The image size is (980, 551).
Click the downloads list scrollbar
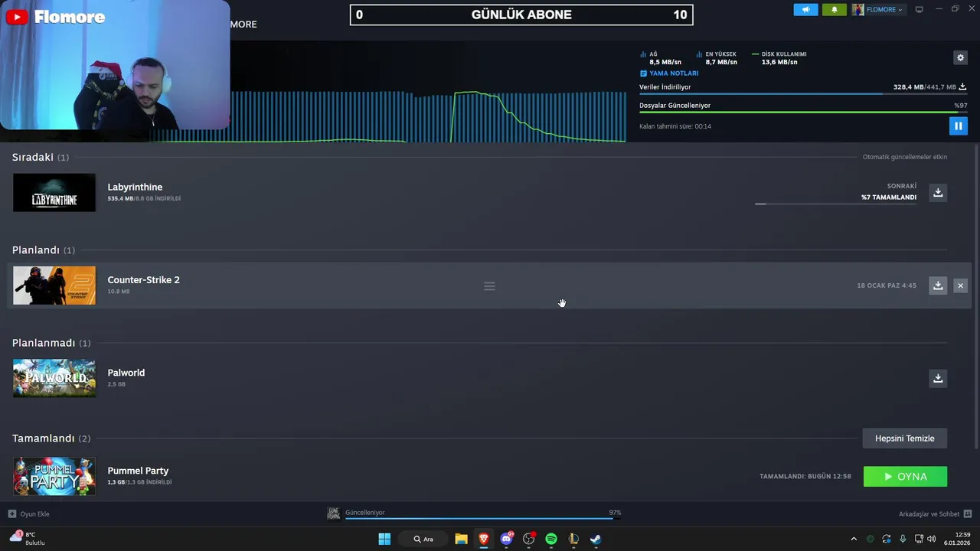tap(975, 298)
